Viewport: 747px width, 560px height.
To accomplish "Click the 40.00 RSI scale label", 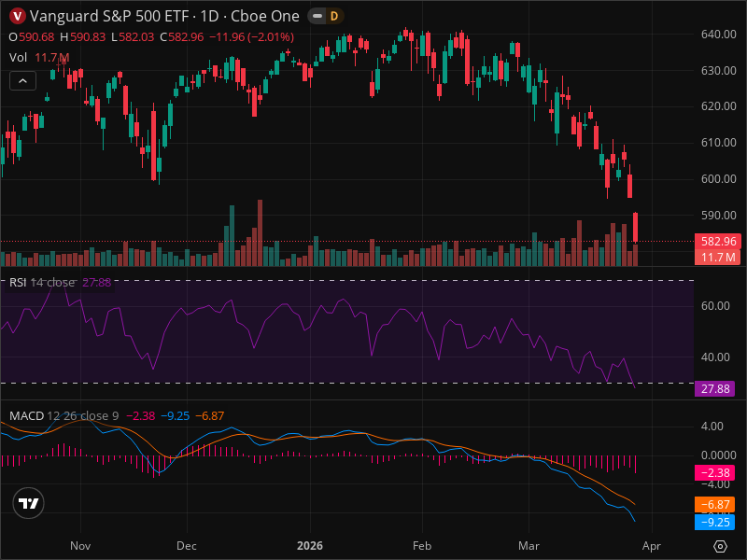I will pyautogui.click(x=715, y=357).
